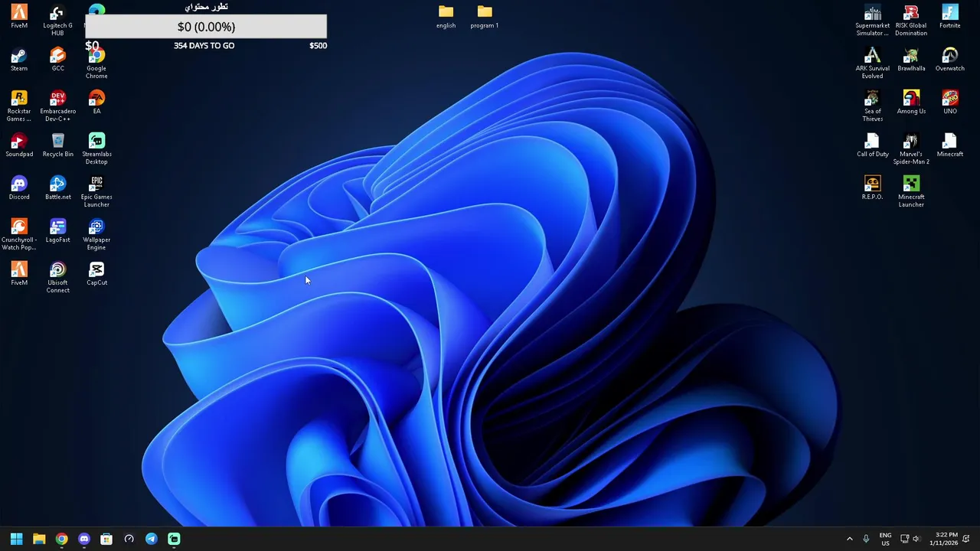Select the Minecraft file icon
Screen dimensions: 980x551
pyautogui.click(x=949, y=145)
